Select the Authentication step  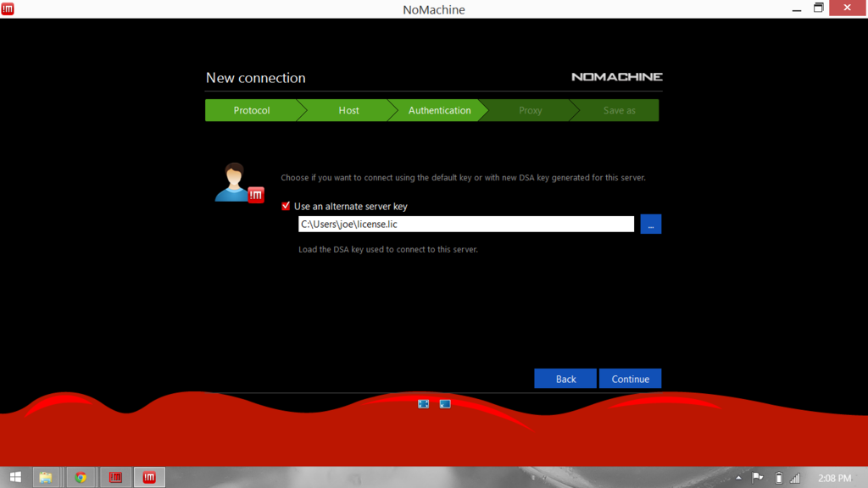point(440,110)
